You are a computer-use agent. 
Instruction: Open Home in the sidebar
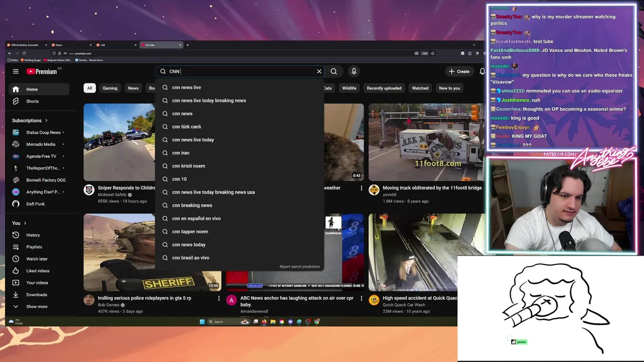coord(38,89)
